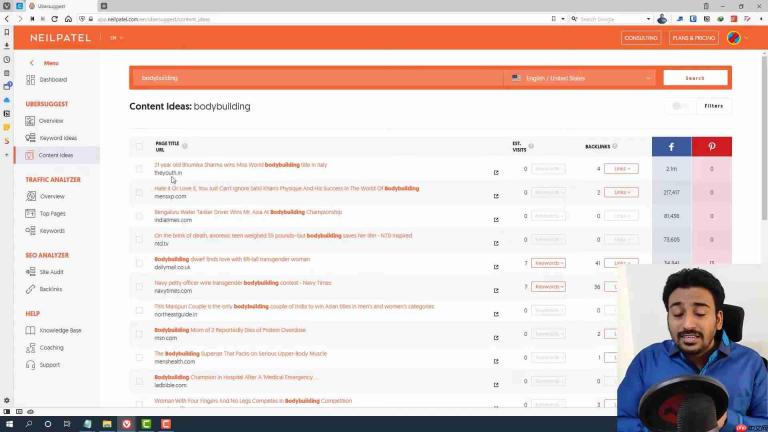768x432 pixels.
Task: Select all rows with header checkbox
Action: point(139,146)
